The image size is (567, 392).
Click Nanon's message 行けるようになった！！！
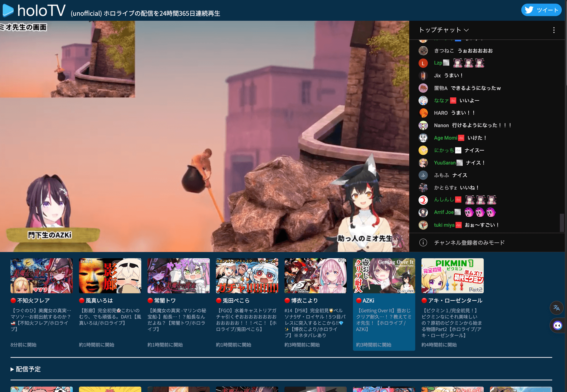tap(482, 125)
